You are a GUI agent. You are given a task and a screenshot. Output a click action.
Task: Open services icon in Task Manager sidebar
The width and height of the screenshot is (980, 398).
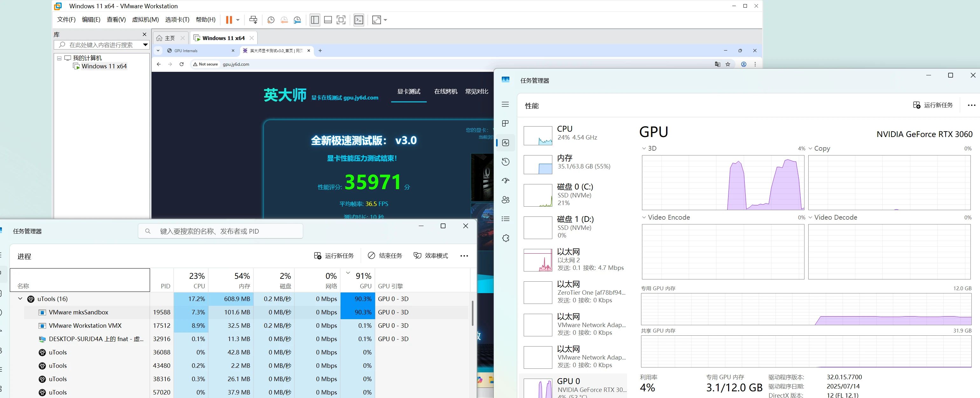[x=505, y=238]
